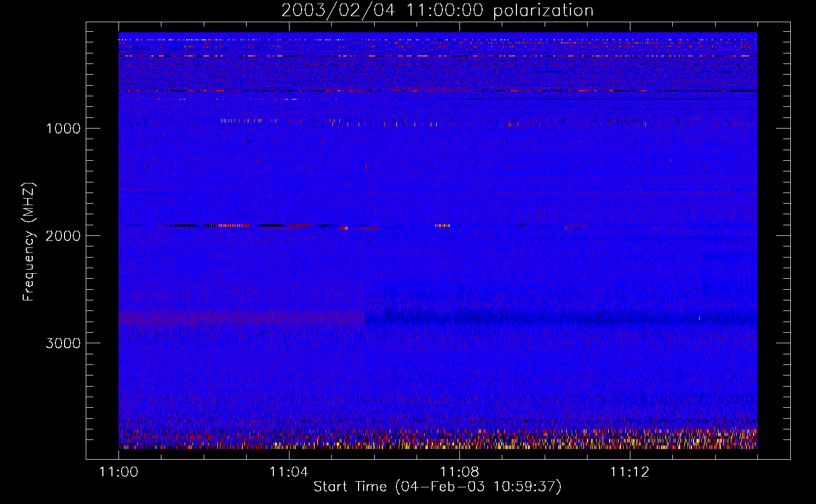Click the 11:00 time axis label
Viewport: 816px width, 504px height.
tap(119, 472)
